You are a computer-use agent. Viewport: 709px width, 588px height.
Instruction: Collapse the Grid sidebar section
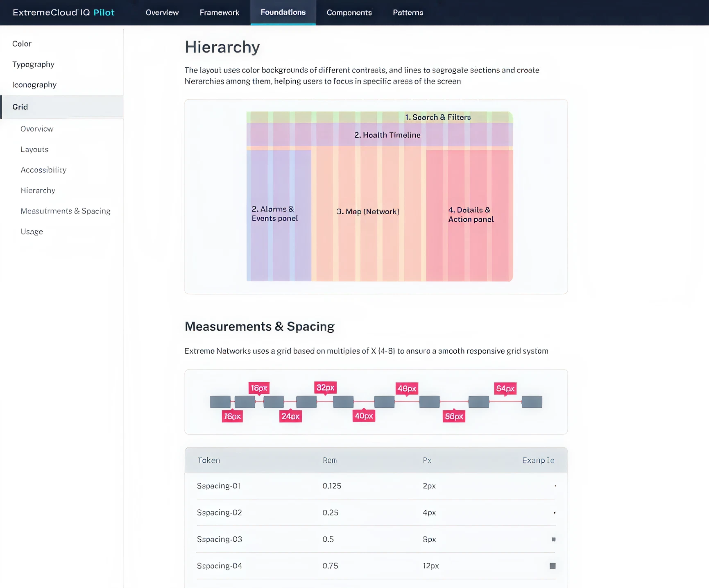point(20,107)
